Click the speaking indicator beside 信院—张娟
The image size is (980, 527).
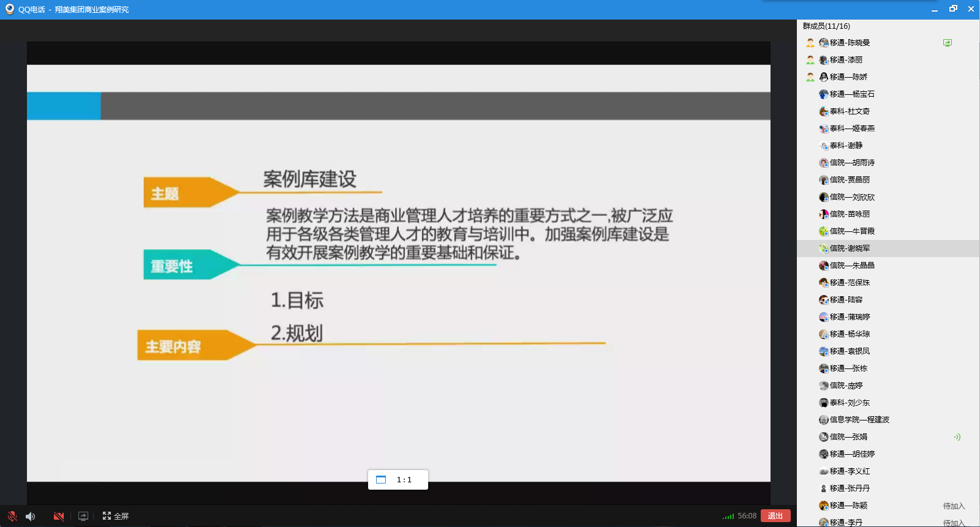pyautogui.click(x=957, y=437)
